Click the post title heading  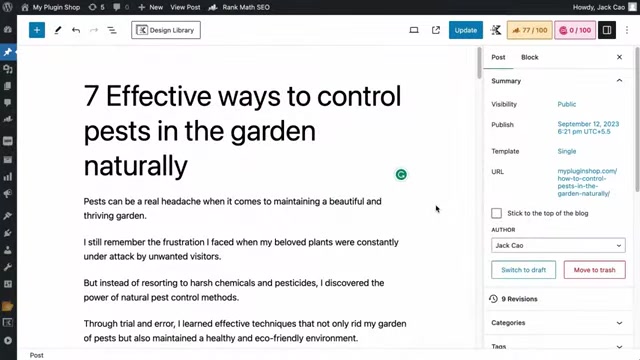(x=242, y=131)
